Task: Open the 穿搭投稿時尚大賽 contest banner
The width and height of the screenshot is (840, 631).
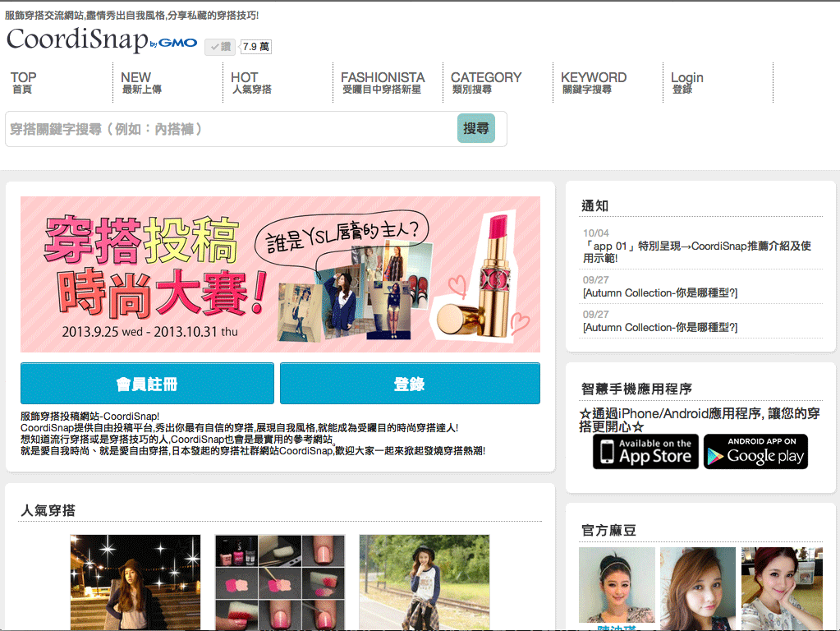Action: (280, 274)
